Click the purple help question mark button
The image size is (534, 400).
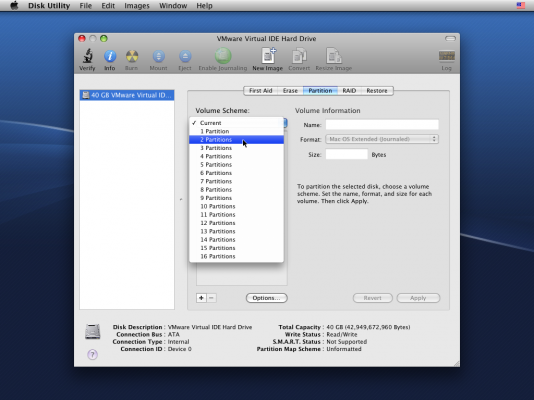tap(92, 354)
